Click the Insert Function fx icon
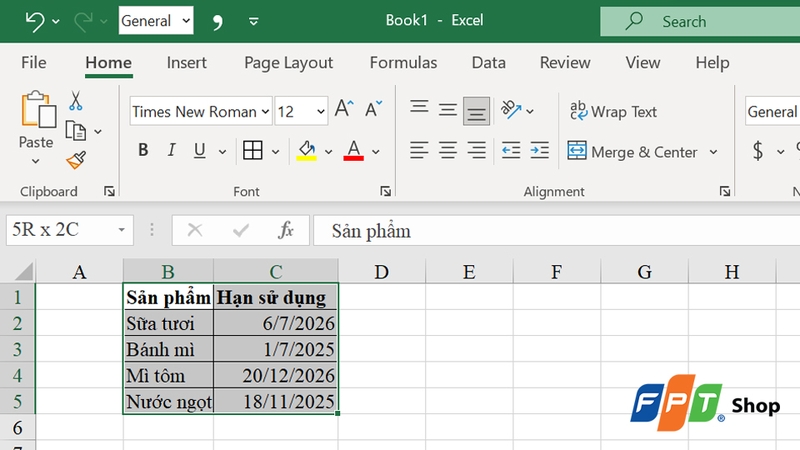Screen dimensions: 800x450 [x=286, y=231]
